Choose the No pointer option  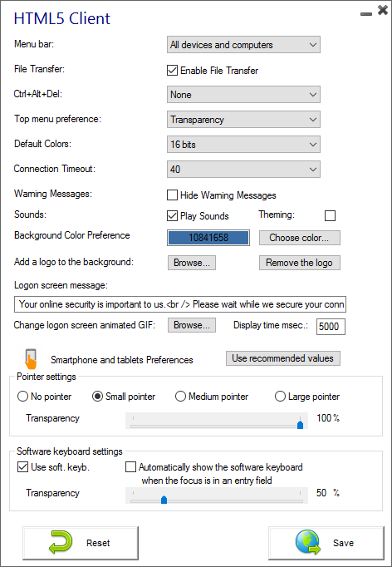[x=22, y=397]
